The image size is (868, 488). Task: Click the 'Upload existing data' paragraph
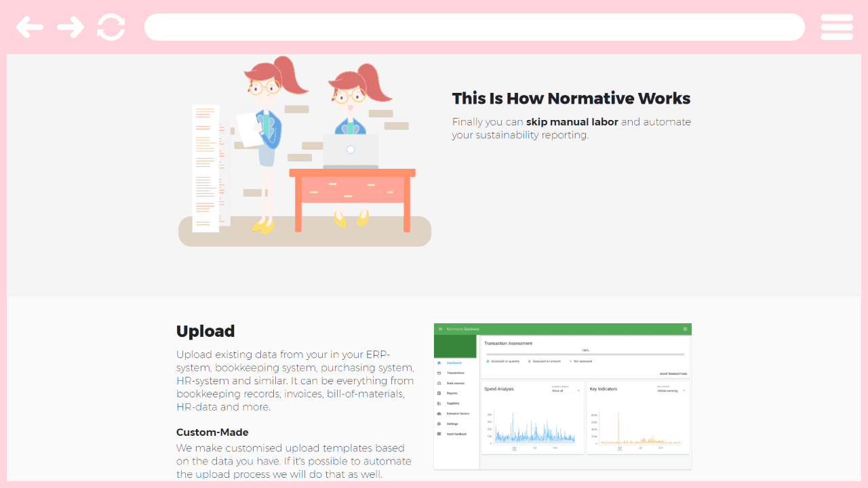(295, 381)
